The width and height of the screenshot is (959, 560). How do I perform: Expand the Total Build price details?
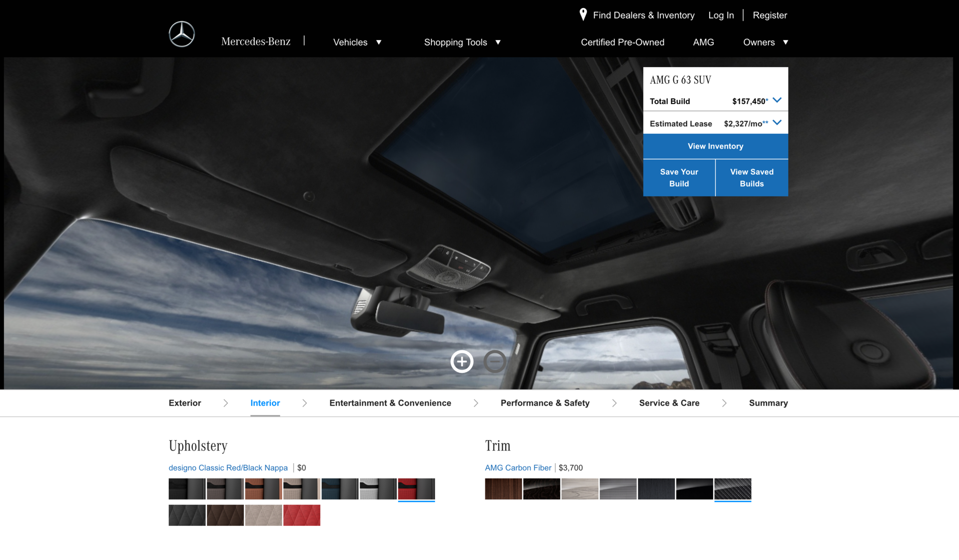(x=777, y=101)
